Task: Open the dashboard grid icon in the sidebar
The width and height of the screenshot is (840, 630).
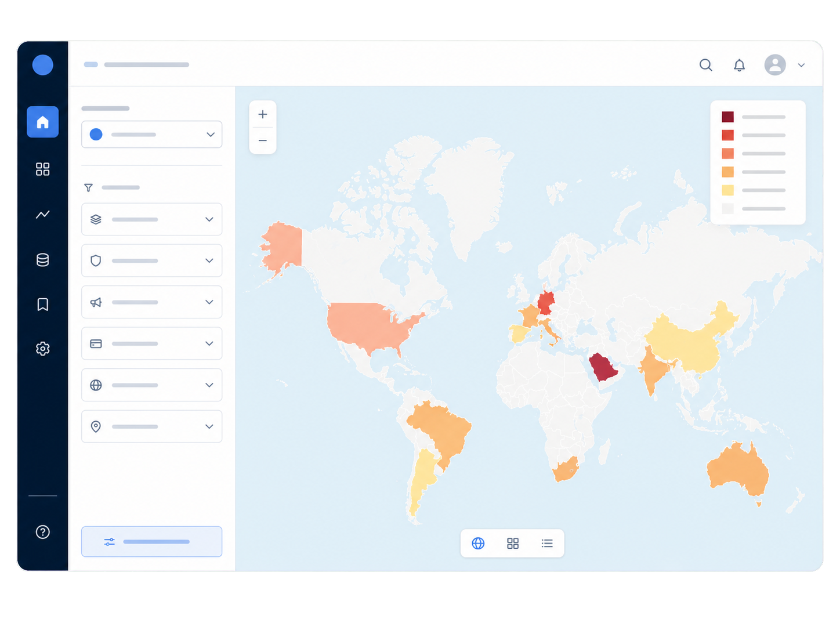Action: [42, 169]
